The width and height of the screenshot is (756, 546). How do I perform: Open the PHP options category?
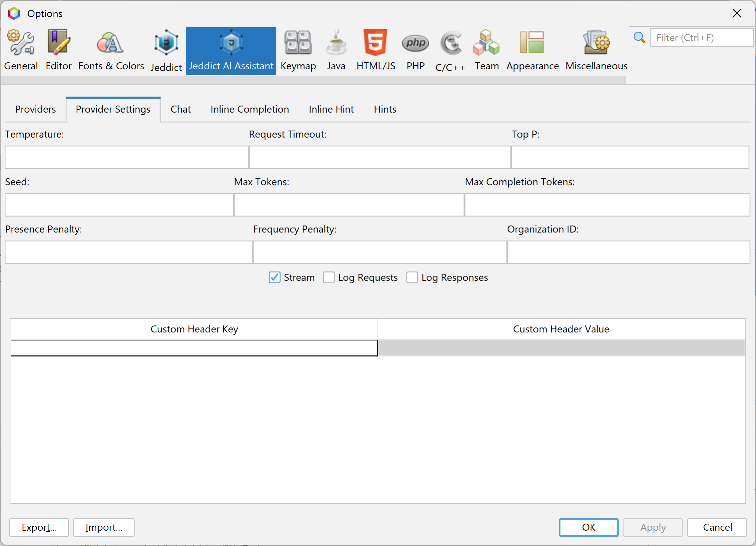[x=415, y=50]
